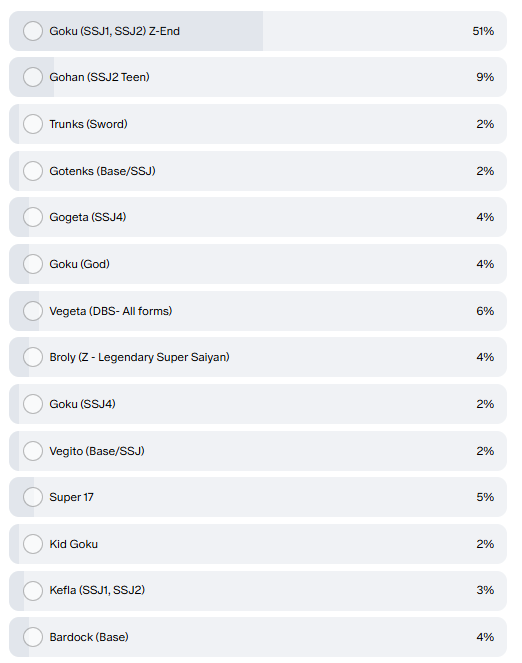
Task: Select the Kefla (SSJ1, SSJ2) radio button
Action: tap(33, 591)
